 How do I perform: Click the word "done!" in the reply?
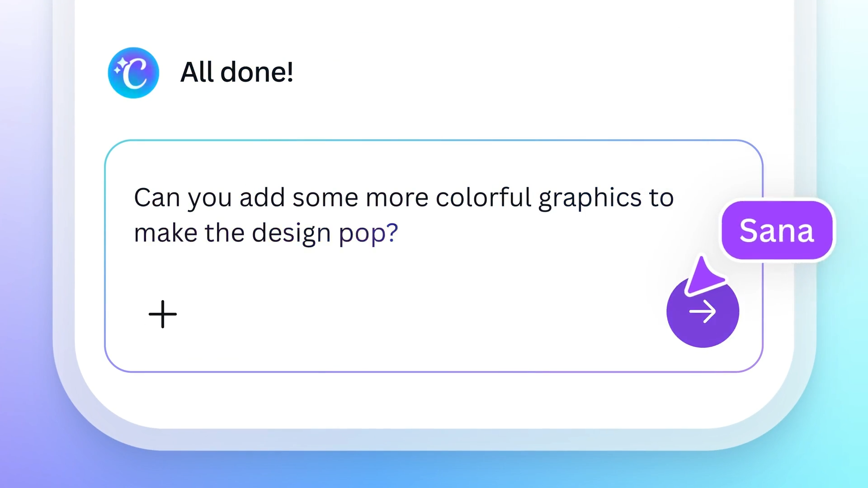click(256, 72)
